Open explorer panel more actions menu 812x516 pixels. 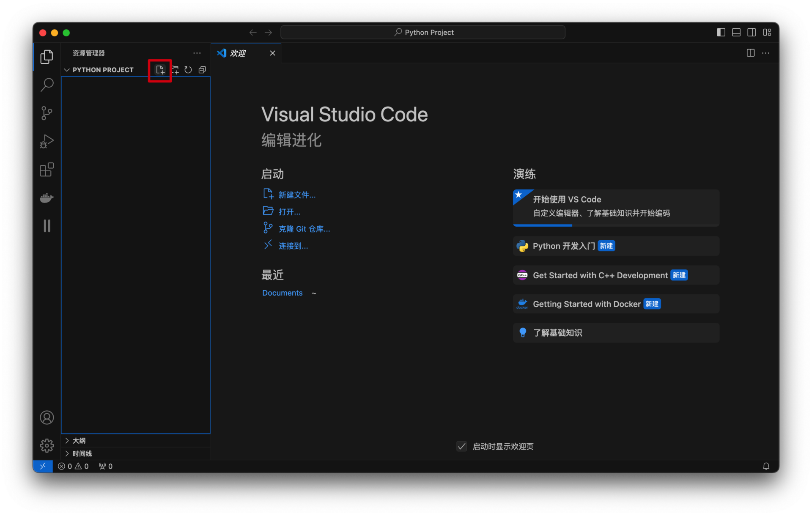click(197, 53)
